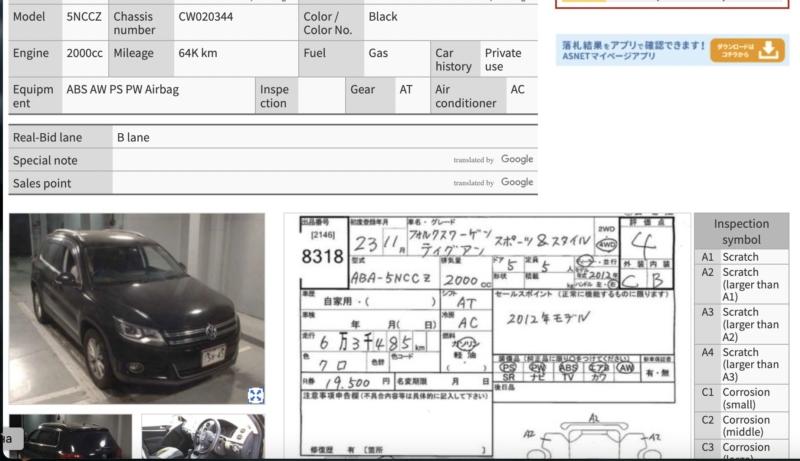Click the download arrow icon in the ASNET banner
The image size is (800, 461).
click(x=768, y=49)
